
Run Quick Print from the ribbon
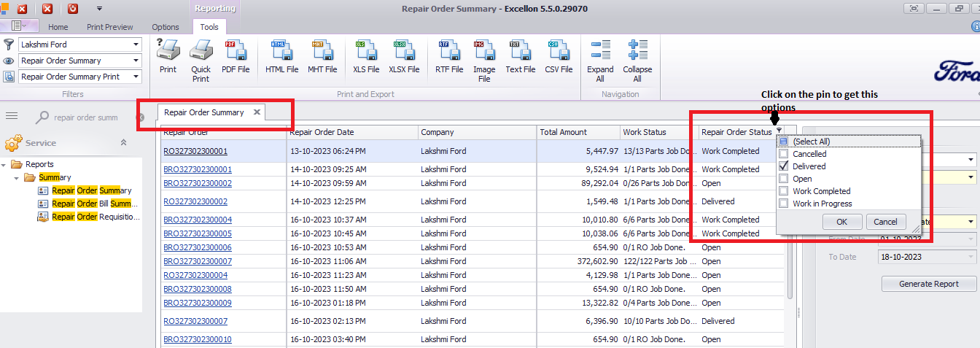(x=201, y=61)
